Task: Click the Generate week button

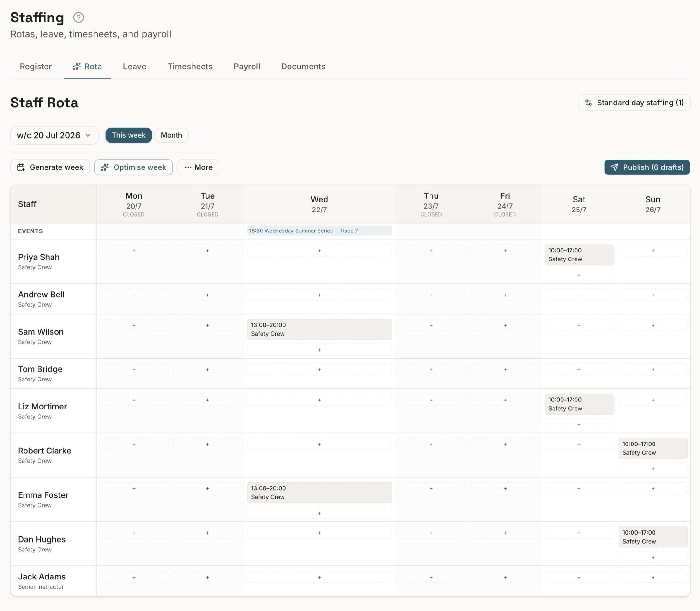Action: 50,167
